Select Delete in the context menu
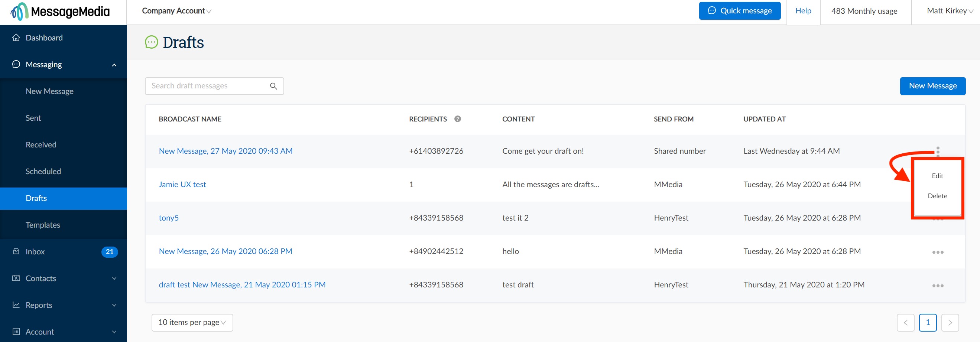 (x=937, y=196)
